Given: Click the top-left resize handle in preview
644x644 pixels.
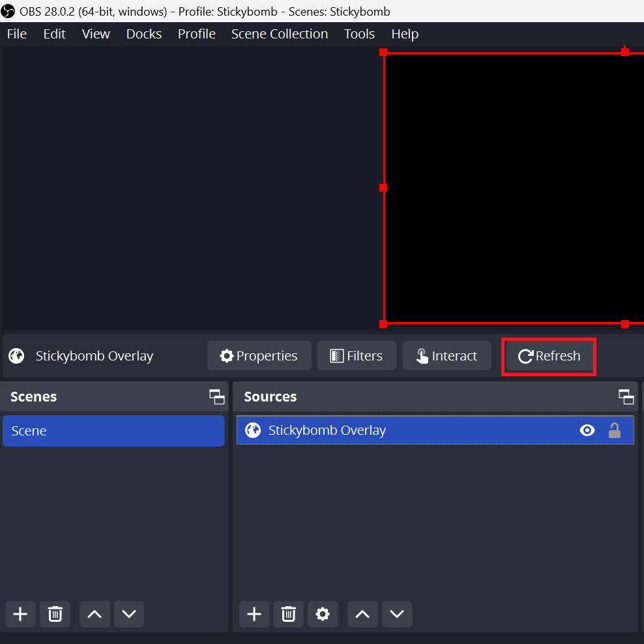Looking at the screenshot, I should (x=383, y=52).
